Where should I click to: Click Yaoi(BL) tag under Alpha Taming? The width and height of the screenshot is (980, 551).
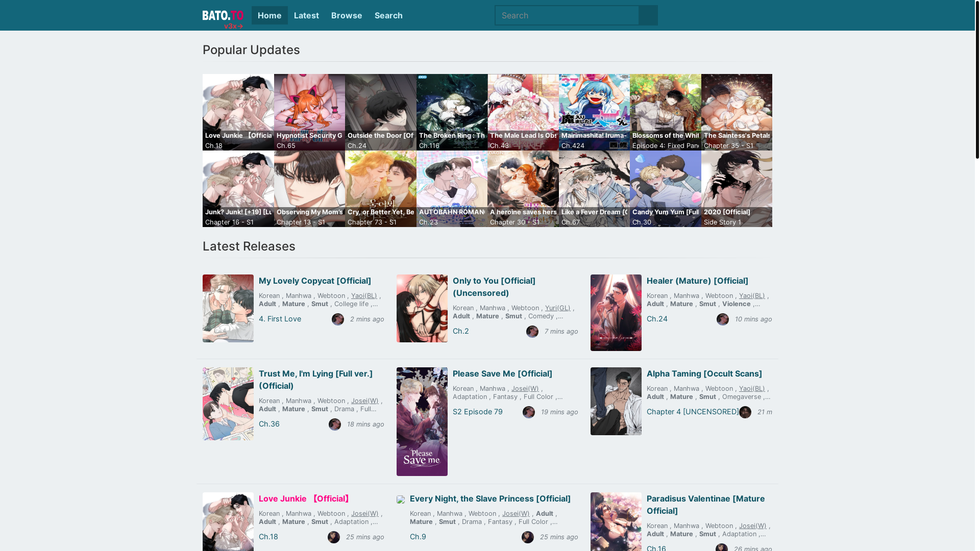pyautogui.click(x=752, y=389)
